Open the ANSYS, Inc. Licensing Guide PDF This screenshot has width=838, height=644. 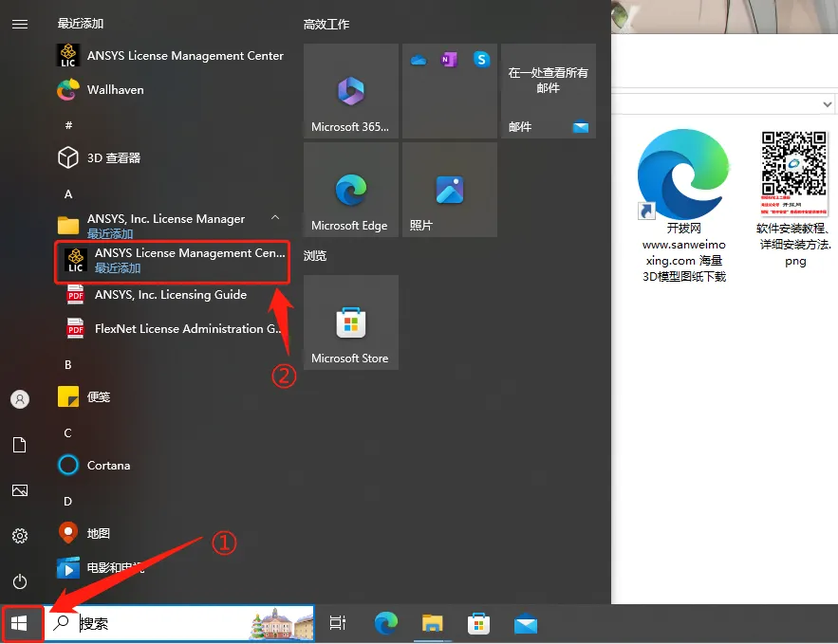pos(157,295)
